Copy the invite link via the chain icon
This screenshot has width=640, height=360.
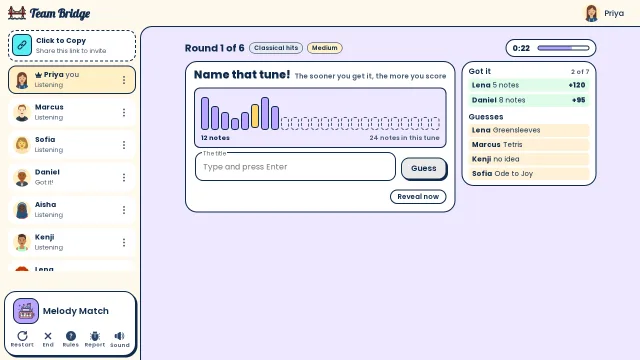[22, 45]
